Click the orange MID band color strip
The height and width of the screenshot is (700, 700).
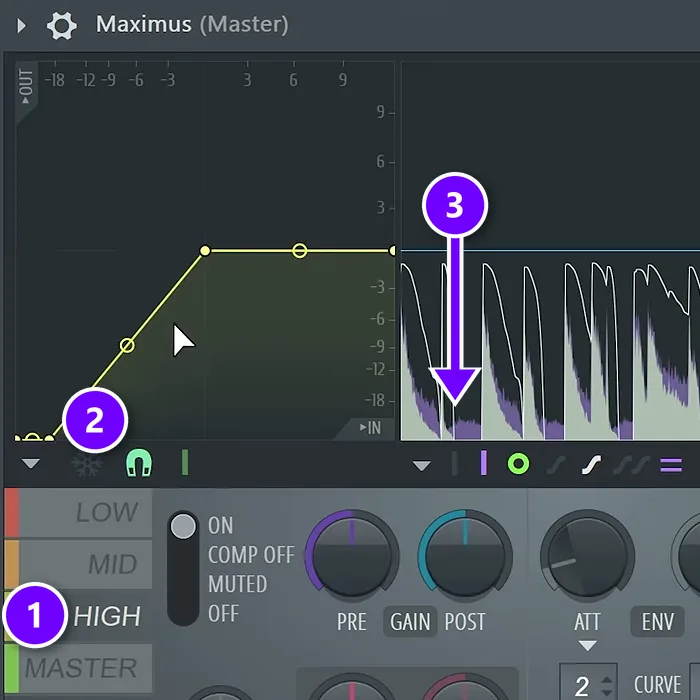[12, 564]
